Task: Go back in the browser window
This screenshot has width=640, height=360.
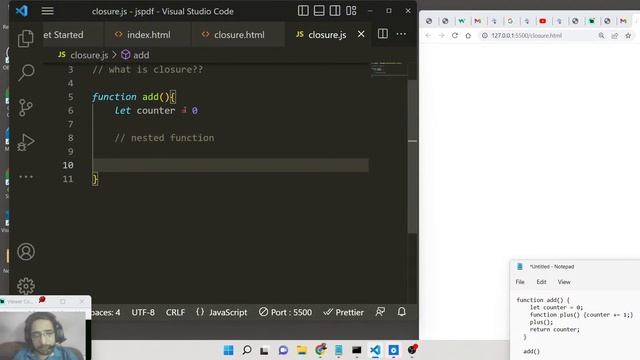Action: 428,36
